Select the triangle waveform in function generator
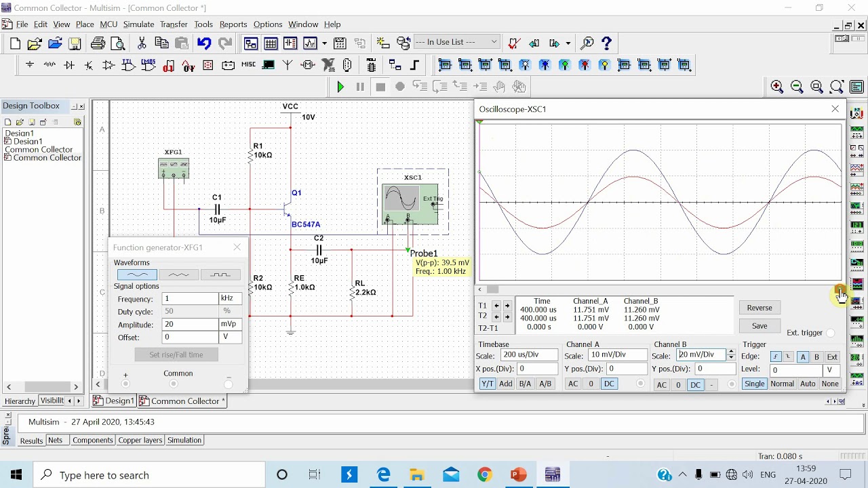Screen dimensions: 868x488 [x=179, y=274]
